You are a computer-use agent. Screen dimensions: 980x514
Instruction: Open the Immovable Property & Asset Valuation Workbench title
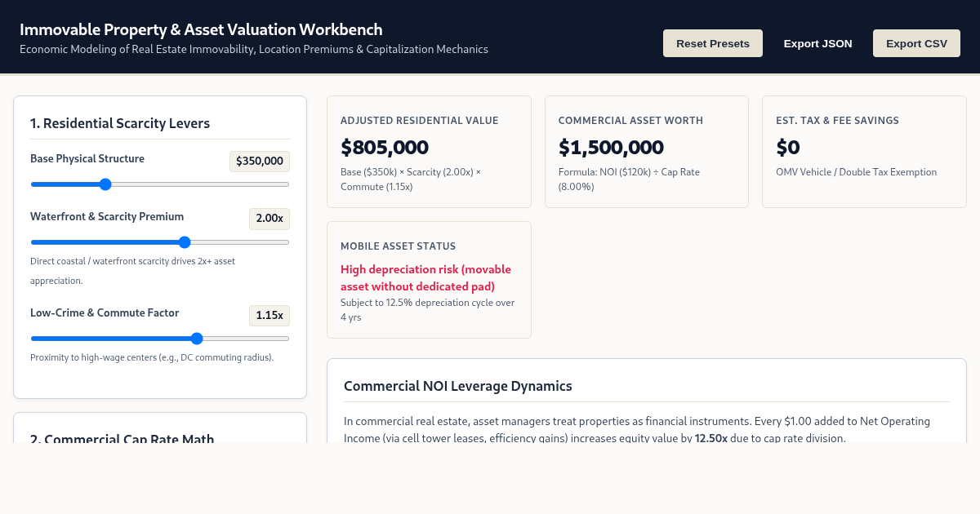pyautogui.click(x=201, y=29)
